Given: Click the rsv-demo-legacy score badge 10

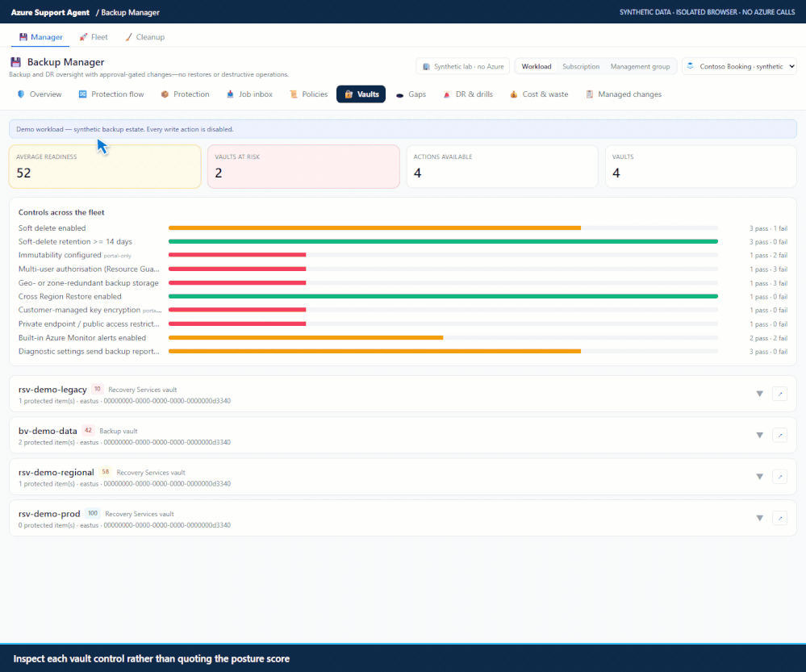Looking at the screenshot, I should (97, 389).
